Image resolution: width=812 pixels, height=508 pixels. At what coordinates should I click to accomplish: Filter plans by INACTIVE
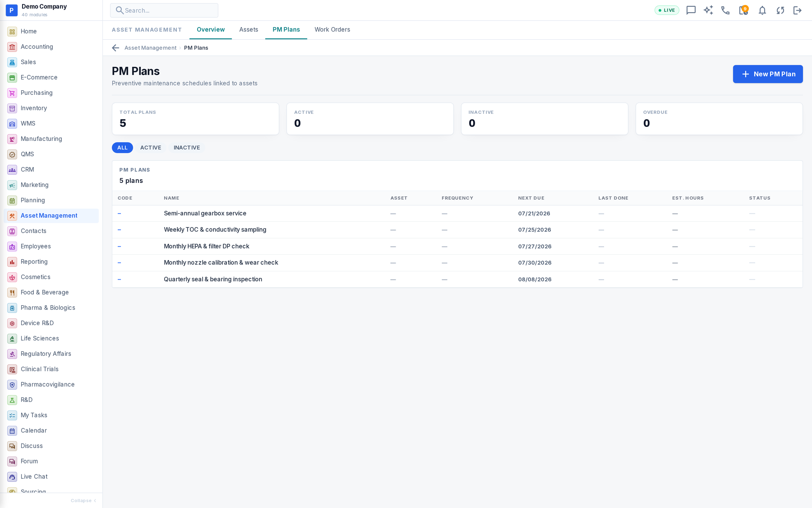pos(187,148)
